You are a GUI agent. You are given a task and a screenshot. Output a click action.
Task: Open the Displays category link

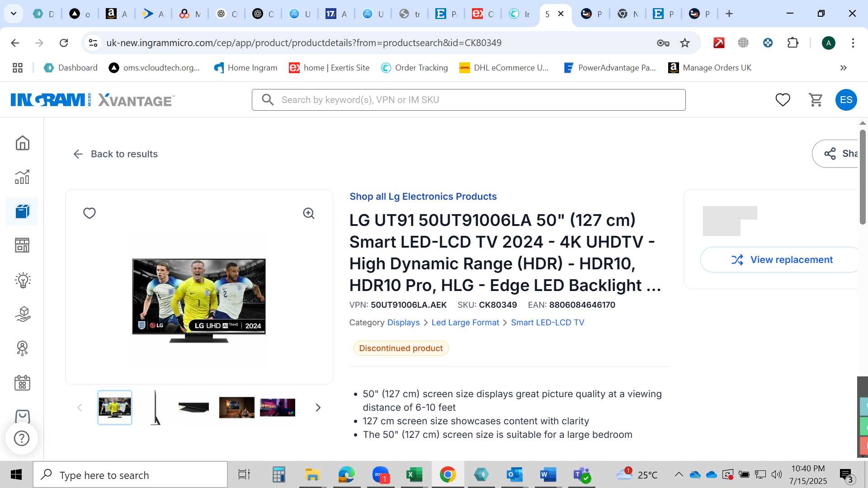(x=403, y=323)
